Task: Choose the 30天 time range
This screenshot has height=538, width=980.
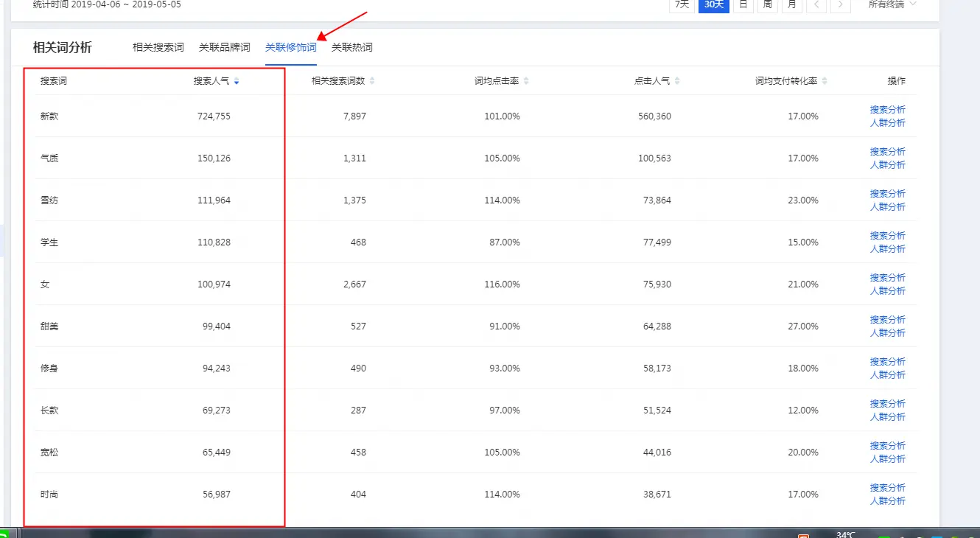Action: (714, 4)
